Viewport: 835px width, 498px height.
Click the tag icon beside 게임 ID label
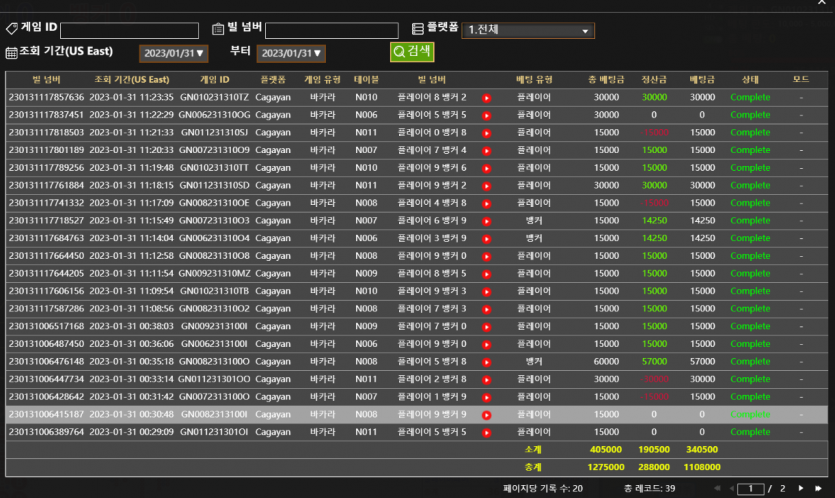[12, 28]
